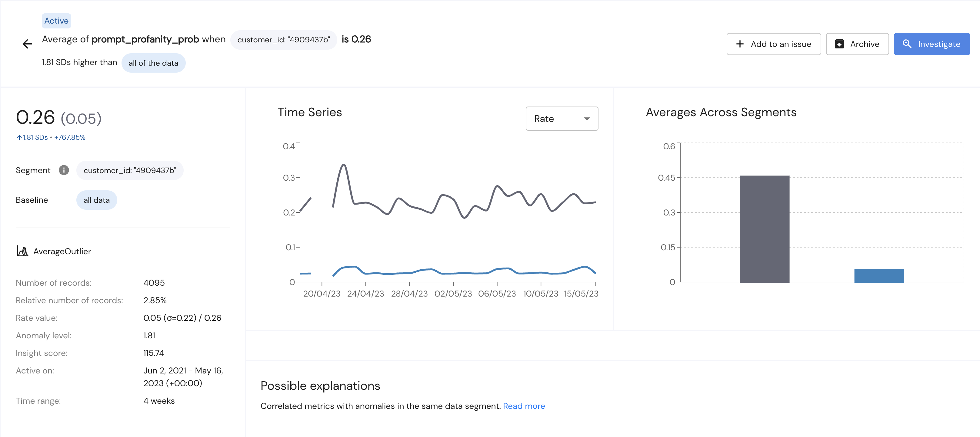Screen dimensions: 980x437
Task: Click the Segment customer_id chip
Action: click(x=130, y=170)
